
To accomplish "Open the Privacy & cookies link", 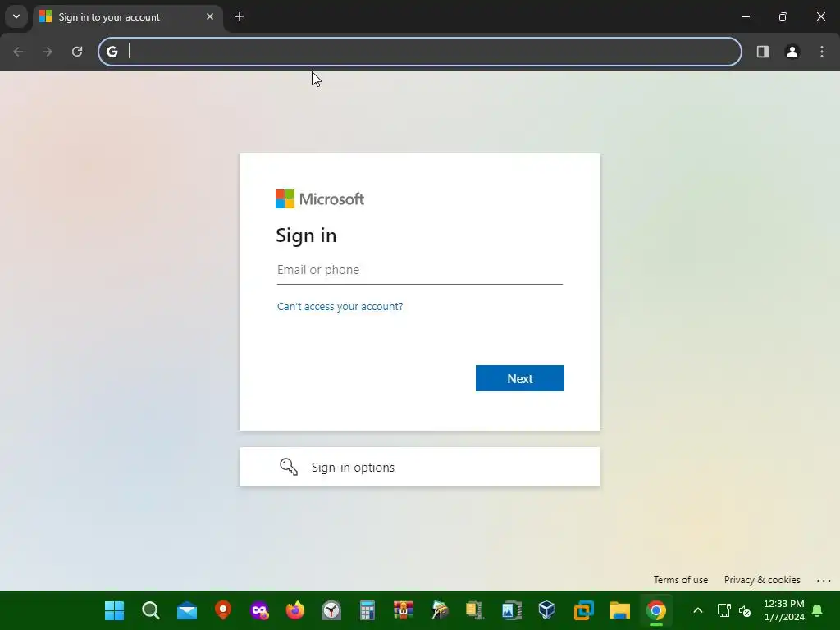I will click(762, 580).
